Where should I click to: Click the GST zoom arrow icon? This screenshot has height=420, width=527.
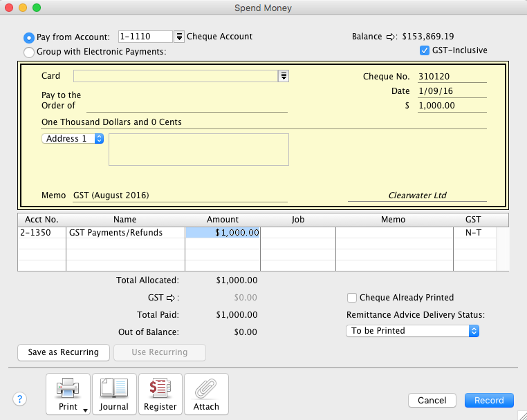[173, 298]
